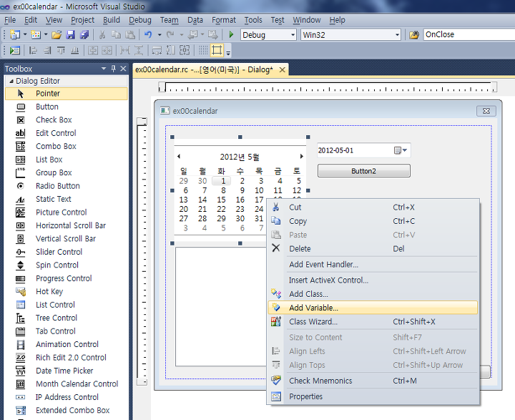This screenshot has width=515, height=420.
Task: Click the Save disk icon
Action: point(71,34)
